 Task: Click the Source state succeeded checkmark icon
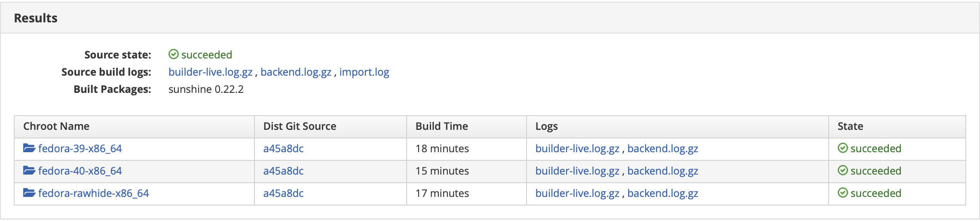(174, 54)
